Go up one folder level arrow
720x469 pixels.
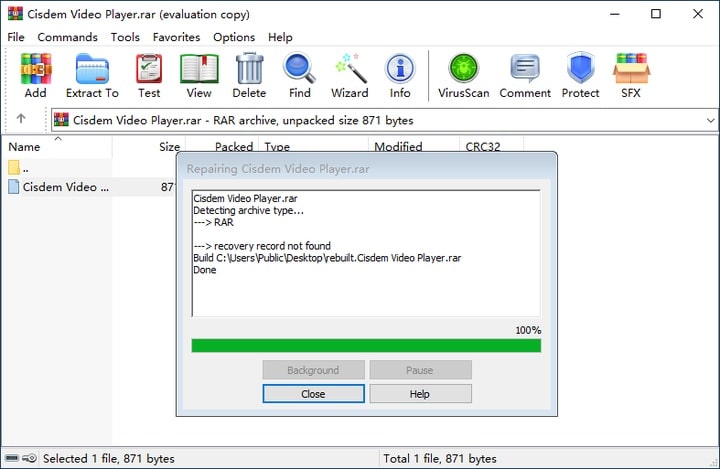[x=21, y=119]
